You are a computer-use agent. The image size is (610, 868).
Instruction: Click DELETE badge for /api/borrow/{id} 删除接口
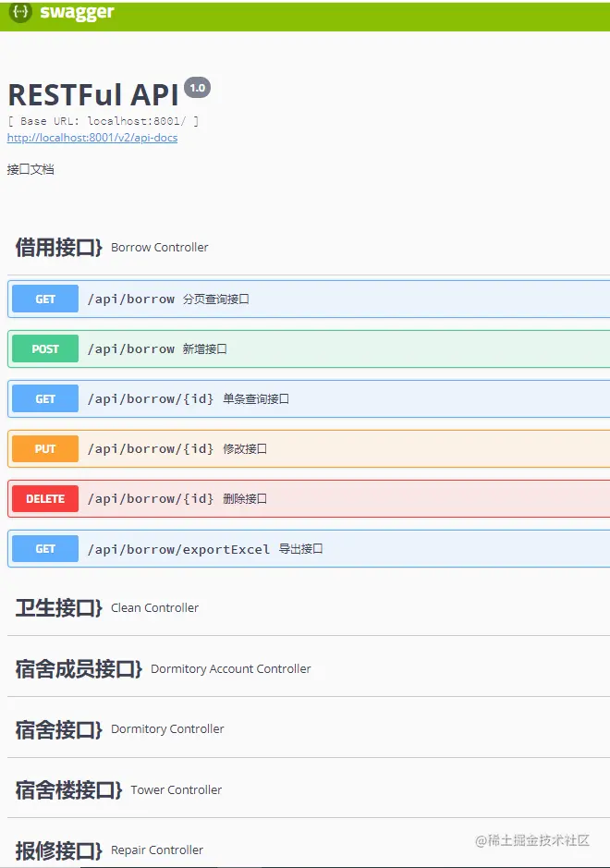coord(45,499)
